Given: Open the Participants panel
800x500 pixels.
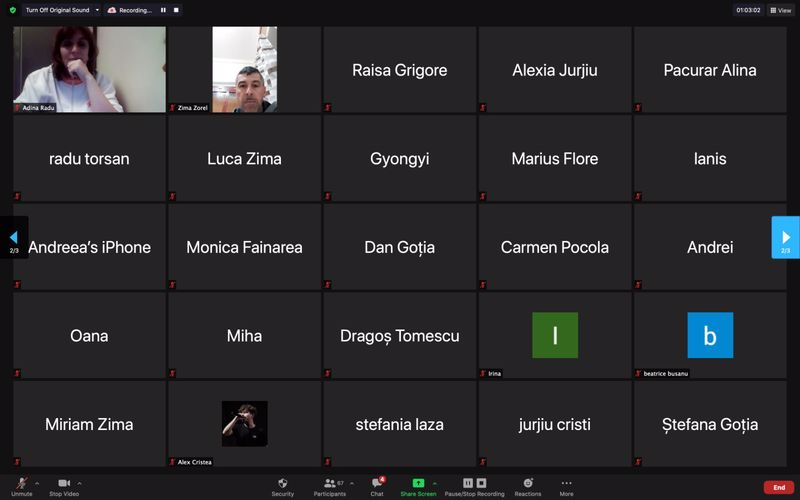Looking at the screenshot, I should click(x=329, y=484).
